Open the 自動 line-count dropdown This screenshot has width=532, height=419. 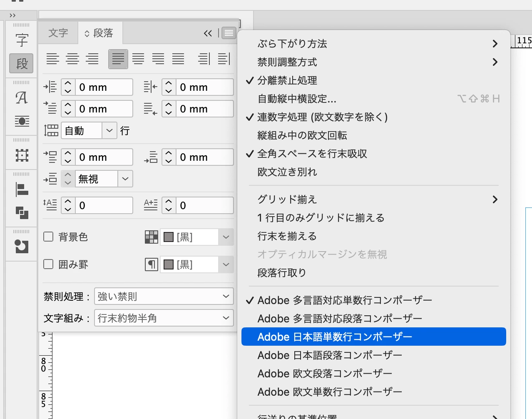tap(109, 130)
